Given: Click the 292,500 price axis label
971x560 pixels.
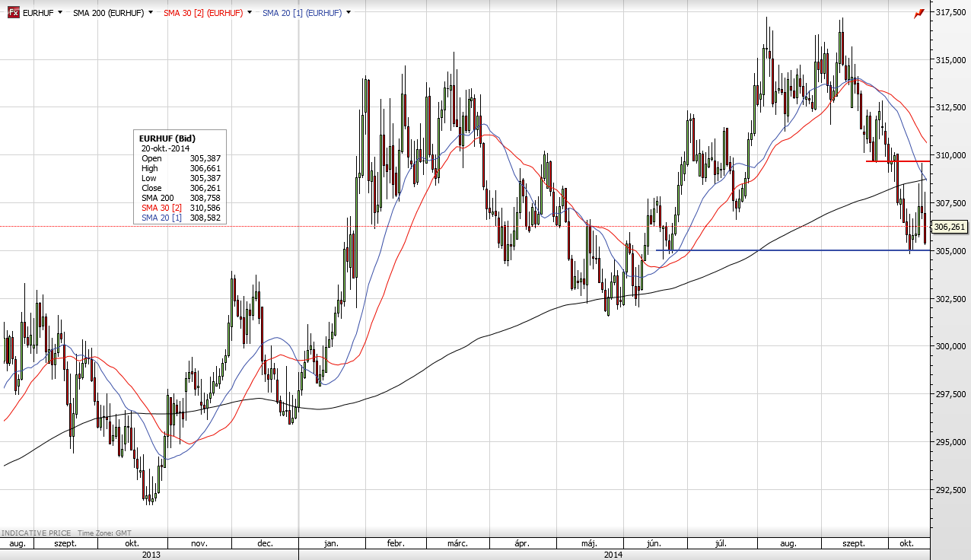Looking at the screenshot, I should (x=951, y=490).
